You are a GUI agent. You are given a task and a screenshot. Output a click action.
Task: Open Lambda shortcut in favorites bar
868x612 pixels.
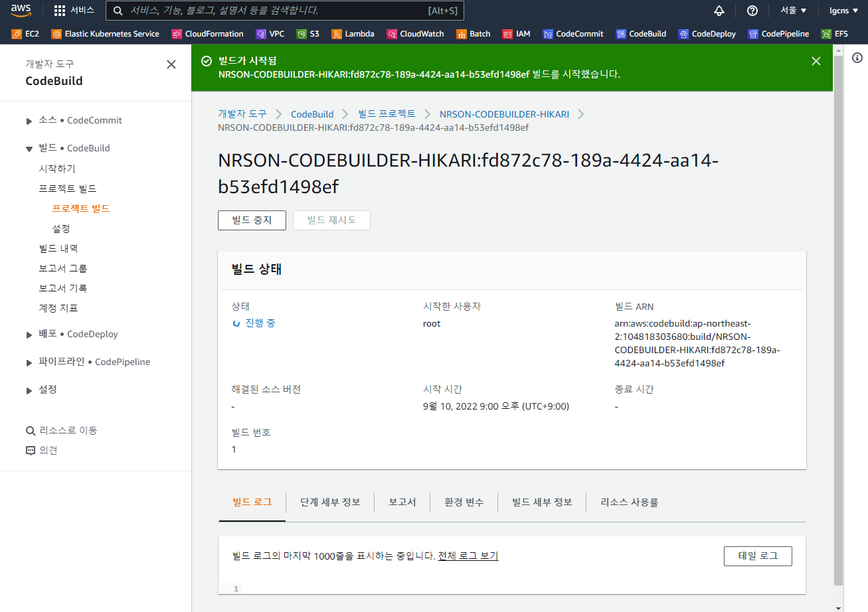(x=353, y=34)
